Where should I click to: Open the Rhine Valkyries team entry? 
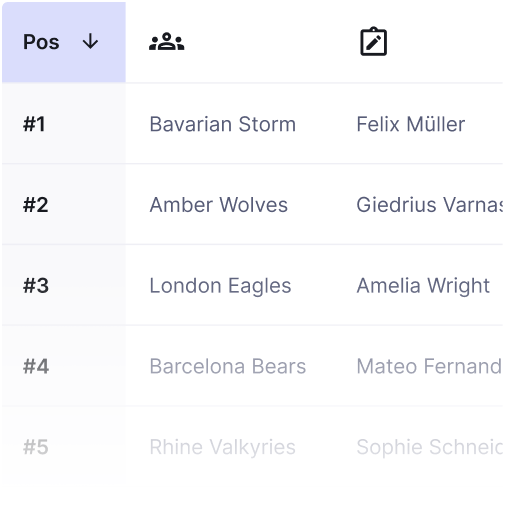(x=222, y=447)
